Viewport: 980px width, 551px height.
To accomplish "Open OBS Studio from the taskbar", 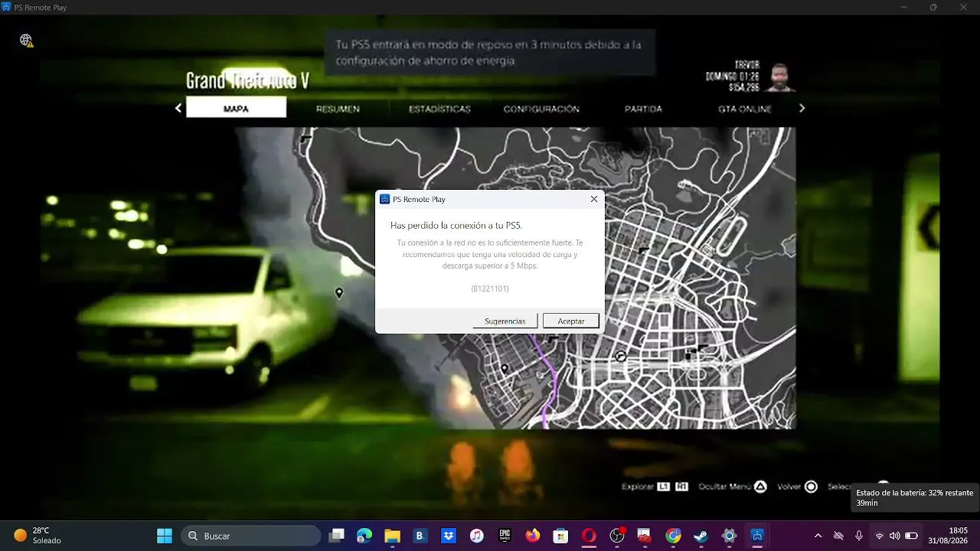I will [617, 536].
